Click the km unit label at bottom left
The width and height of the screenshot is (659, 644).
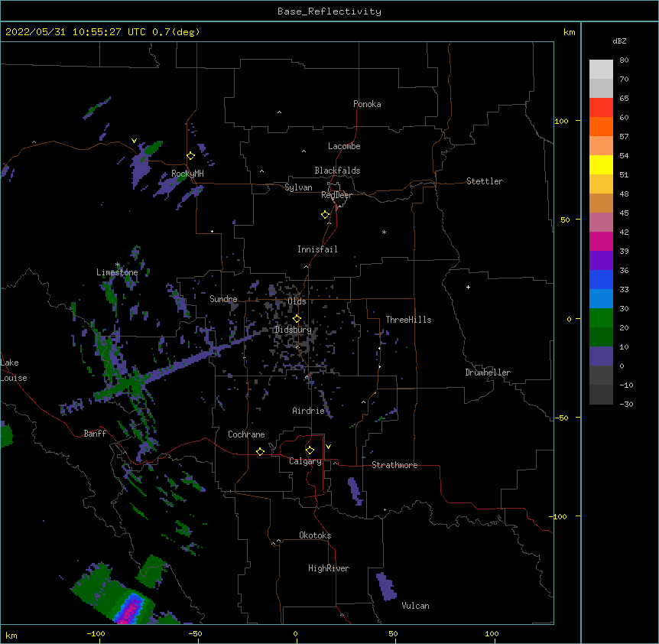(11, 636)
